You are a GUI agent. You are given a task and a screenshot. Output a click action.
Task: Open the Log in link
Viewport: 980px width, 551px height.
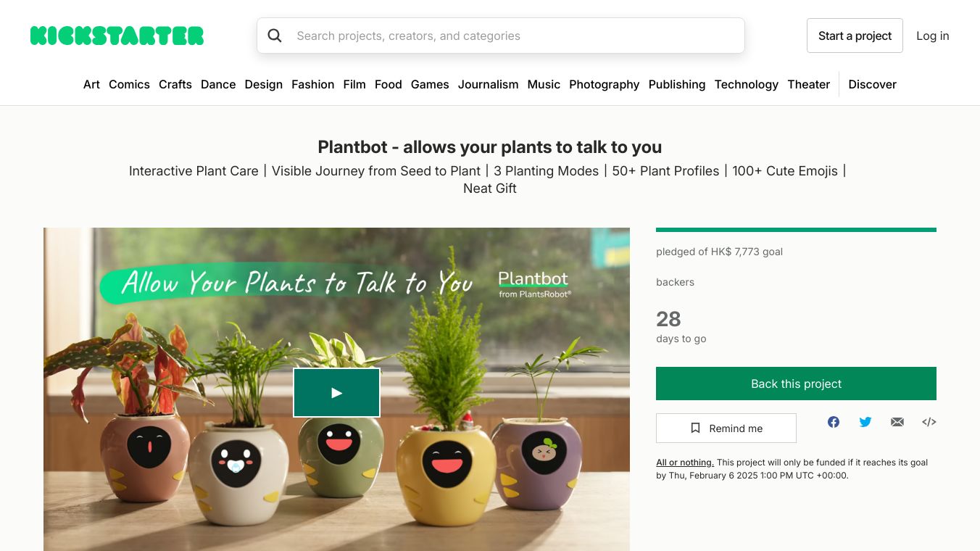[x=933, y=36]
